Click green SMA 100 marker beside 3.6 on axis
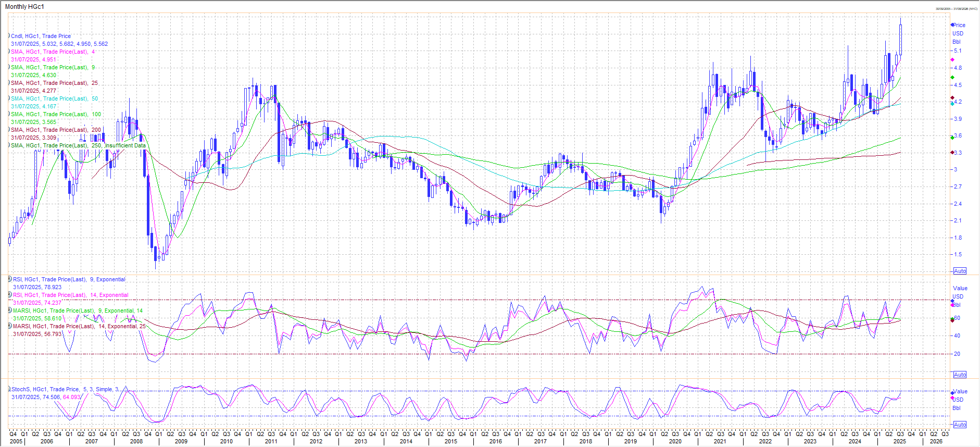This screenshot has height=447, width=980. [x=952, y=138]
